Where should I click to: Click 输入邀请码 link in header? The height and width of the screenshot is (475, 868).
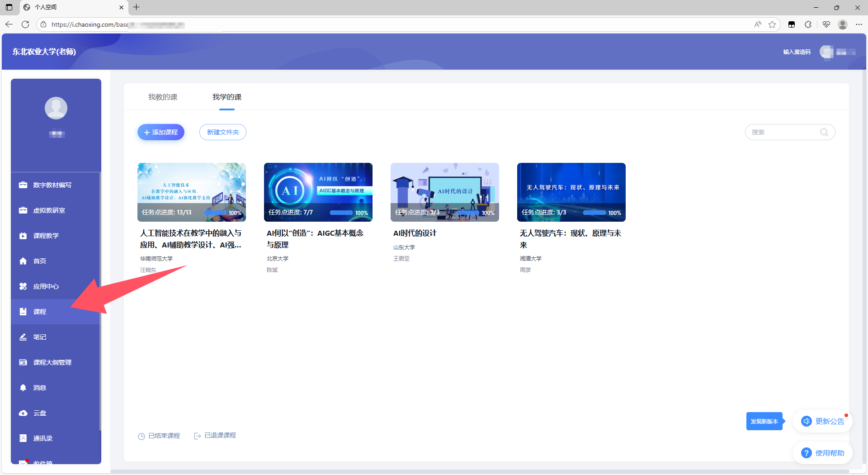click(797, 52)
